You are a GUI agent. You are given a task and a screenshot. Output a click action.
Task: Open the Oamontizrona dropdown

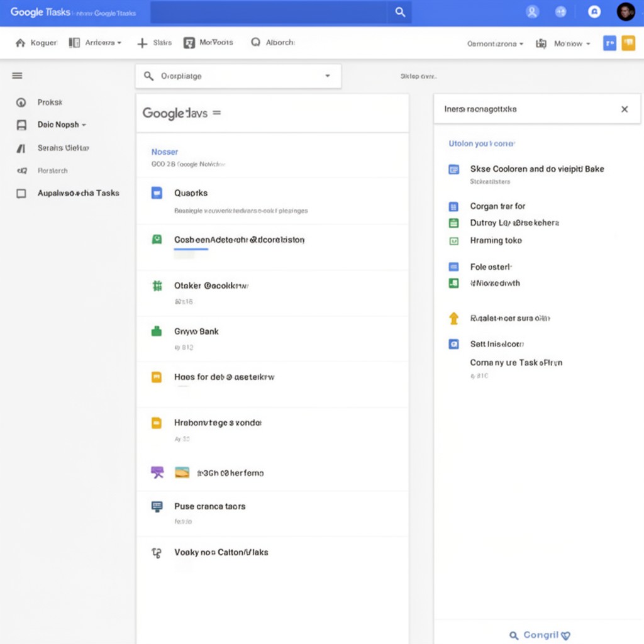point(495,43)
